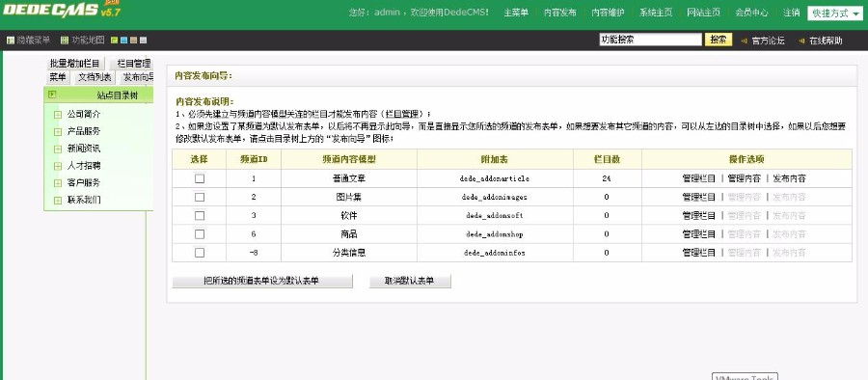Expand the 客户服务 tree node

tap(58, 183)
